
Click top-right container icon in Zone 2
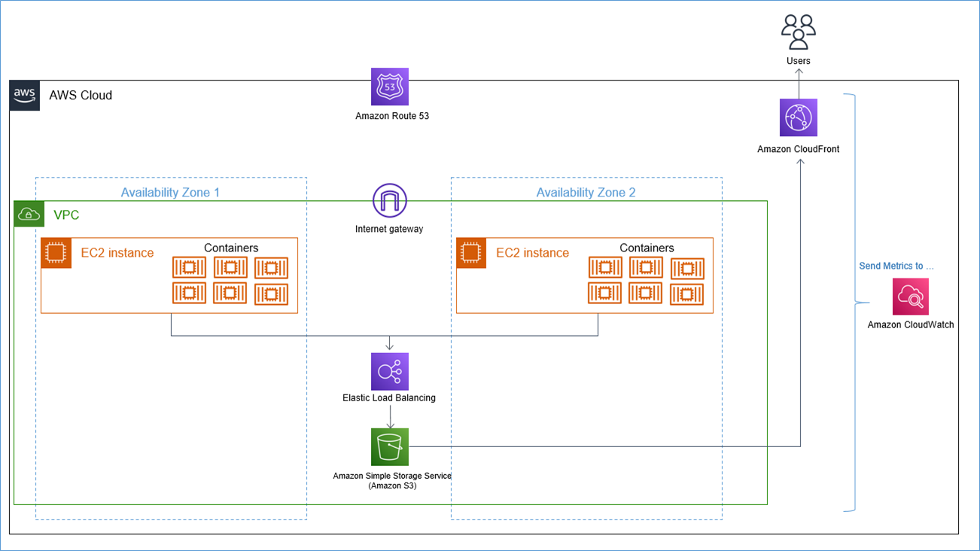[687, 267]
